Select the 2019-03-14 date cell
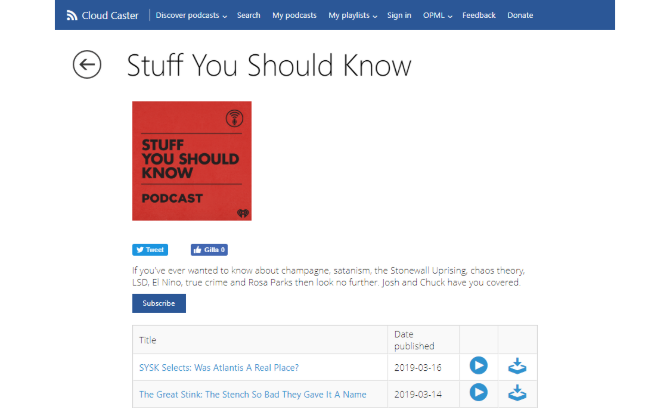The image size is (670, 408). pos(423,394)
